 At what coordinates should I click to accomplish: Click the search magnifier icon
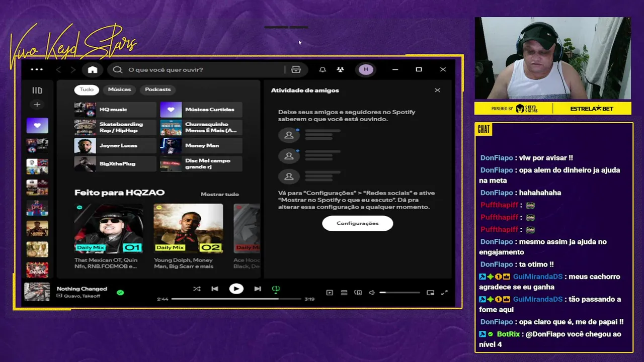click(118, 69)
